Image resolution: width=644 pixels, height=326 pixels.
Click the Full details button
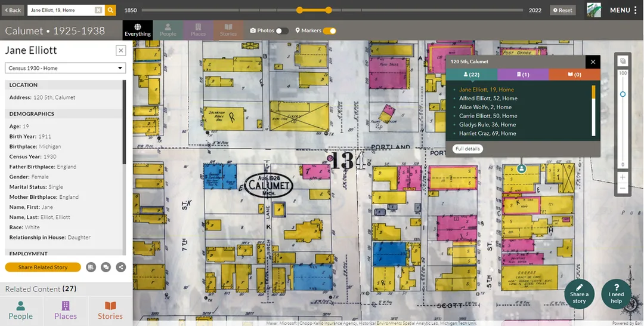click(x=468, y=149)
